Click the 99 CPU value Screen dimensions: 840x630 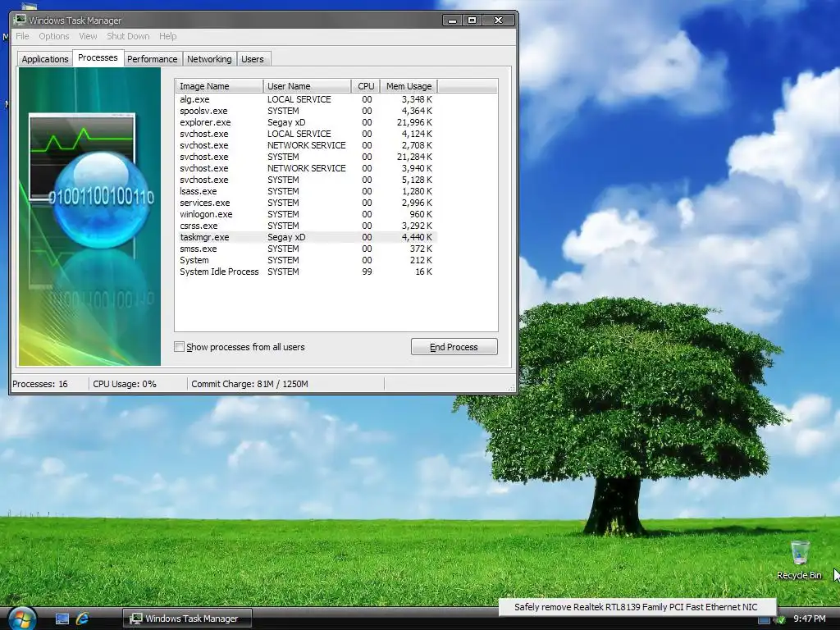[x=367, y=272]
